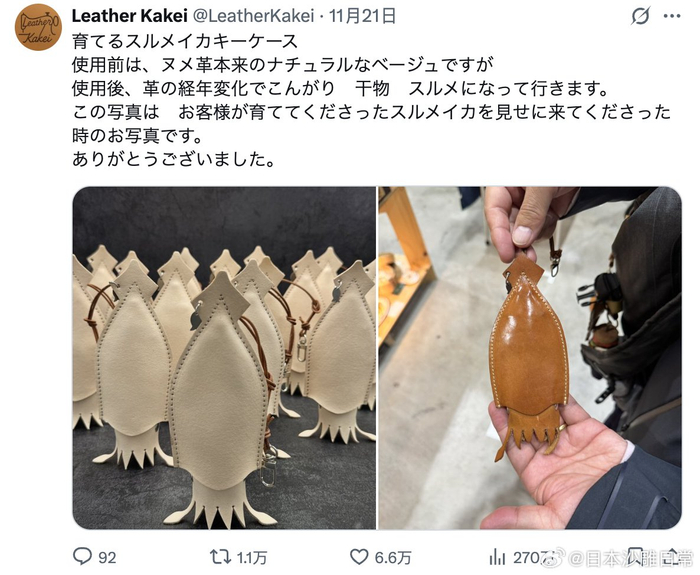Open the tanned brown squid case photo

click(530, 358)
